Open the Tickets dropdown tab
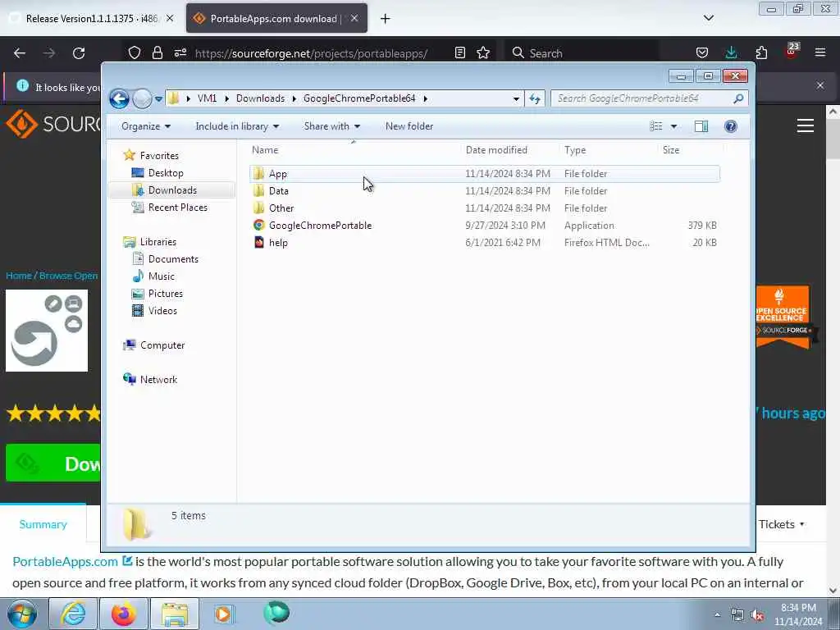840x630 pixels. click(x=781, y=524)
